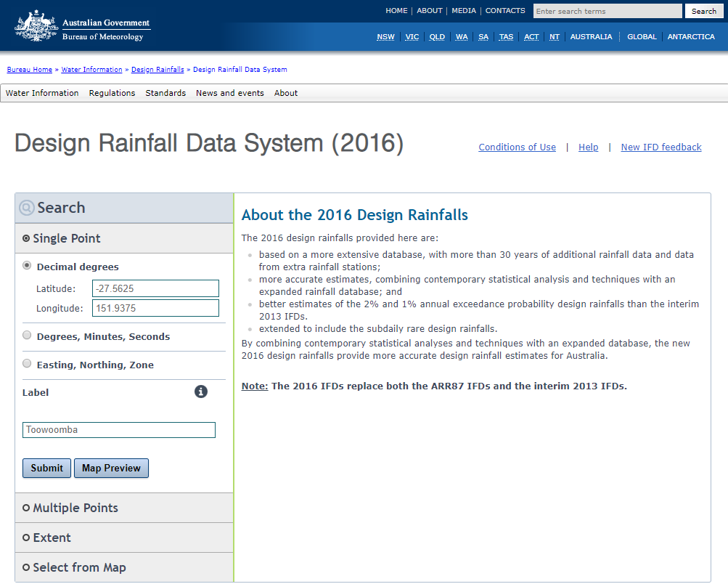Image resolution: width=728 pixels, height=584 pixels.
Task: Expand the Extent section
Action: (124, 538)
